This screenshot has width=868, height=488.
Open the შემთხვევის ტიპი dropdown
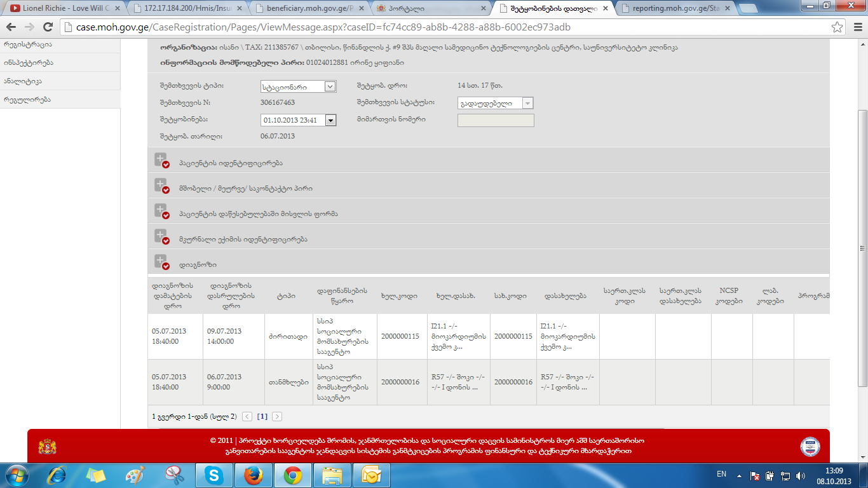329,87
